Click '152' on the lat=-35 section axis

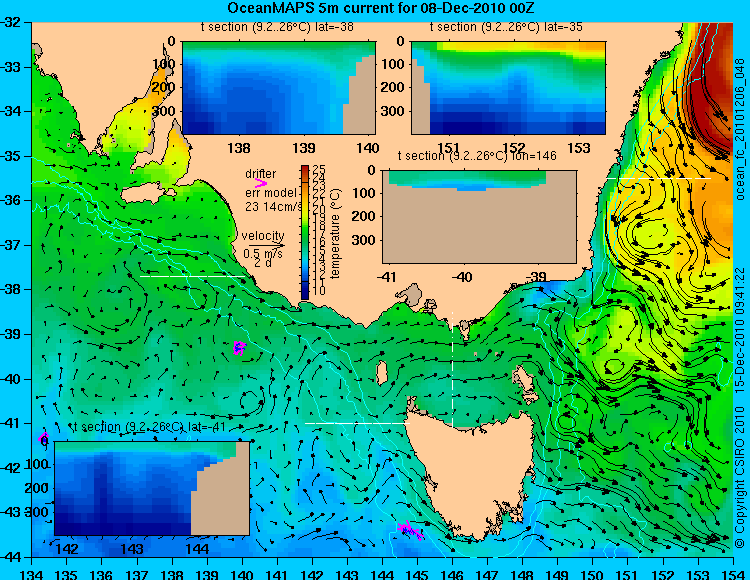514,148
